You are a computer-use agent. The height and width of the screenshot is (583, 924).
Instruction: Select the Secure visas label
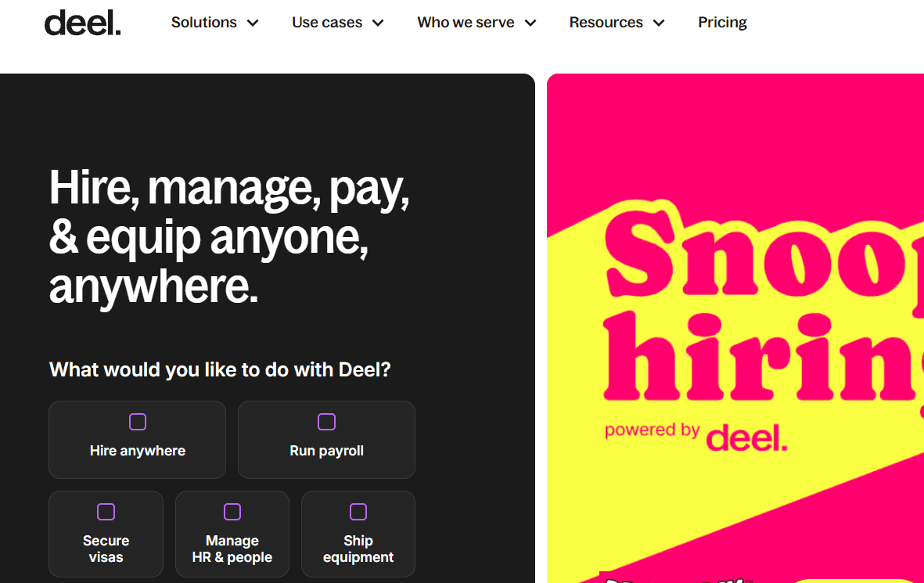pyautogui.click(x=106, y=549)
